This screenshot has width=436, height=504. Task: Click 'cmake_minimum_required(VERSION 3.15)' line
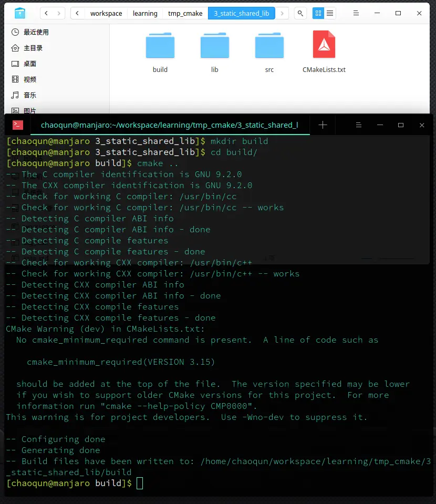coord(121,362)
